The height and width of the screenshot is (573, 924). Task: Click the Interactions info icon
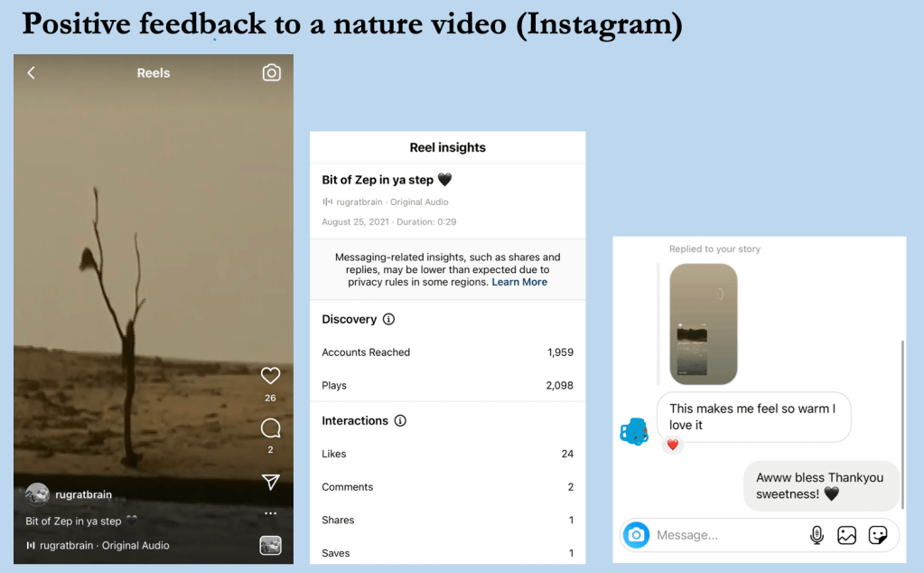[400, 420]
